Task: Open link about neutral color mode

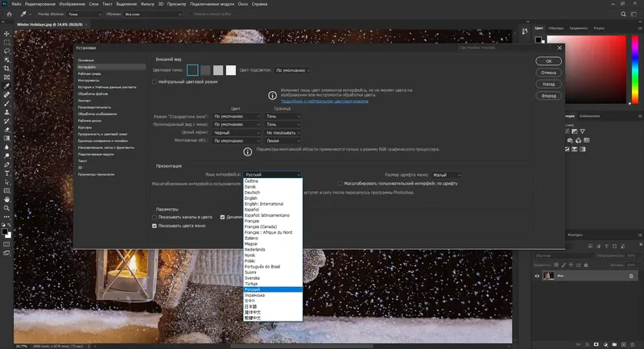Action: [324, 101]
